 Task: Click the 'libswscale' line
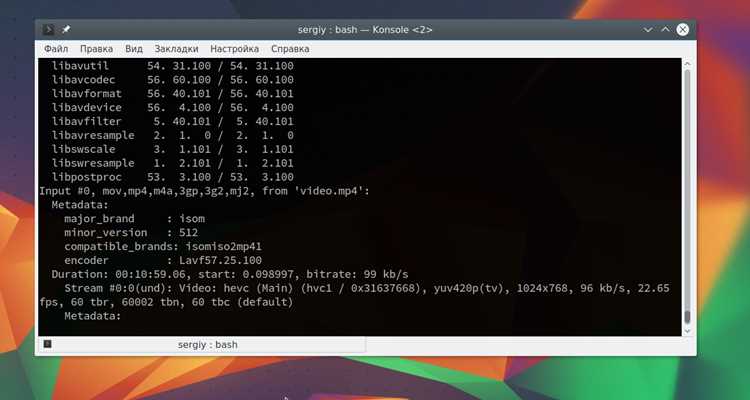(173, 149)
